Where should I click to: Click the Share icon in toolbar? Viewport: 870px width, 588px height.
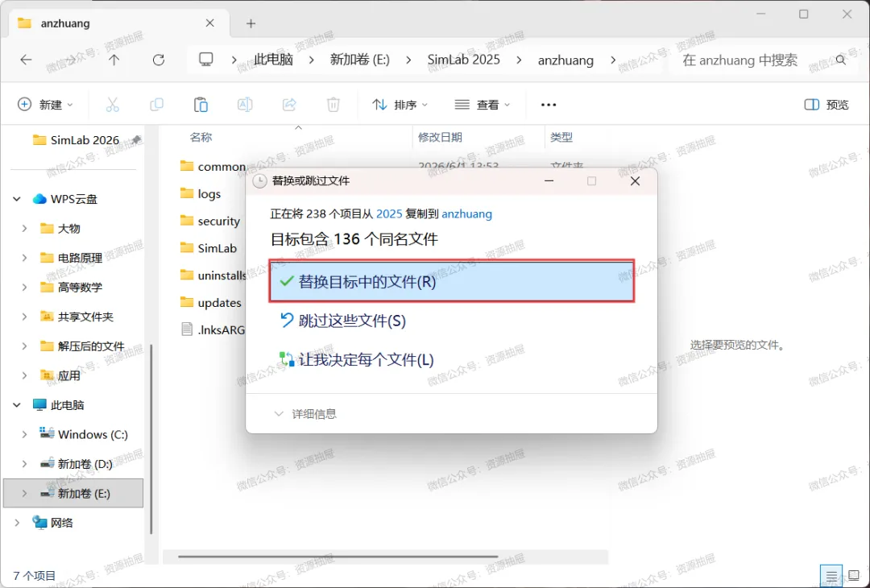tap(289, 104)
